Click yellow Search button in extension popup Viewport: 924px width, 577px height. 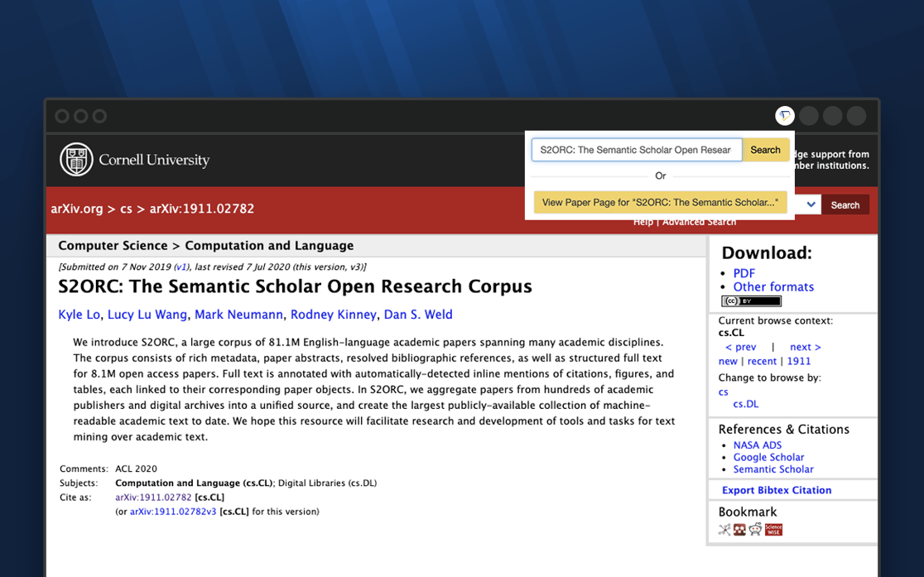tap(765, 150)
